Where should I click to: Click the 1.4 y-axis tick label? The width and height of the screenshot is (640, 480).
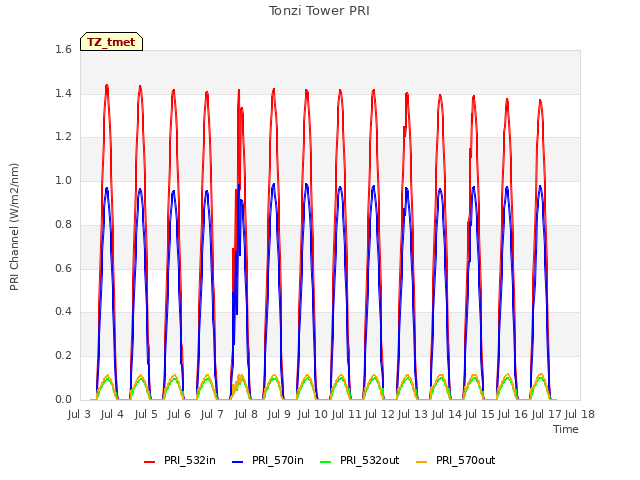point(63,93)
